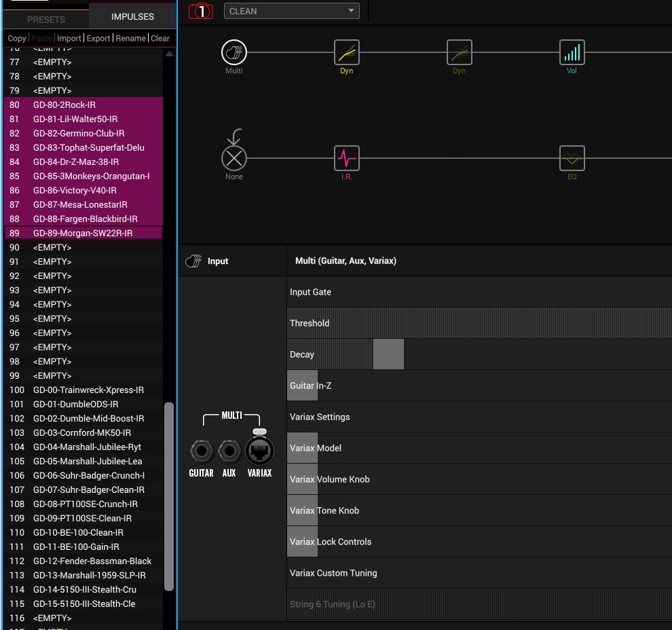Select the None input block on the lower path
Image resolution: width=672 pixels, height=630 pixels.
pyautogui.click(x=234, y=158)
